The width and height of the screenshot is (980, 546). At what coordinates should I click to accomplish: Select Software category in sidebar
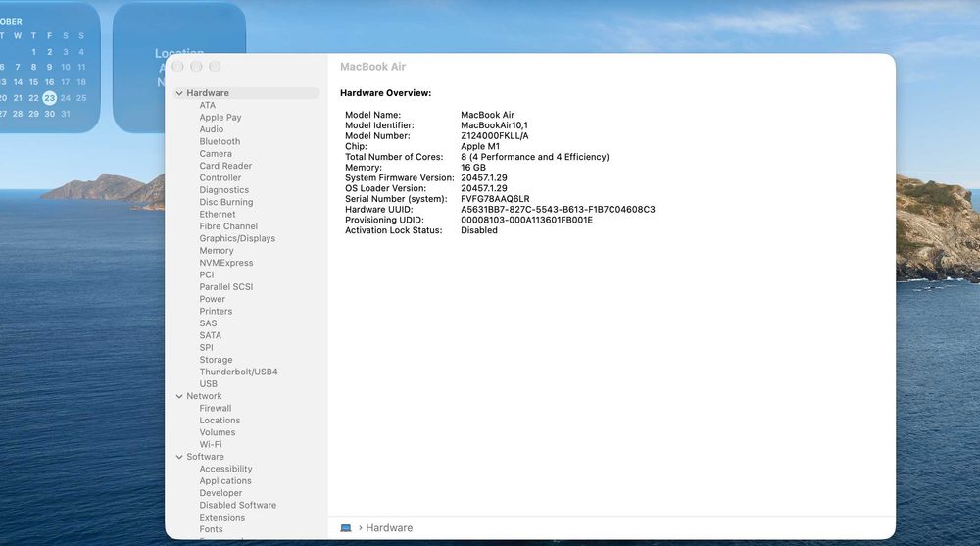(205, 457)
